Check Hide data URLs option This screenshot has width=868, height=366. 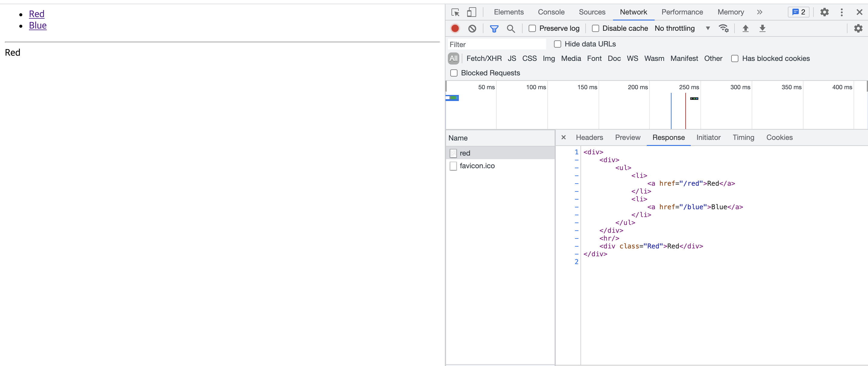pyautogui.click(x=557, y=44)
